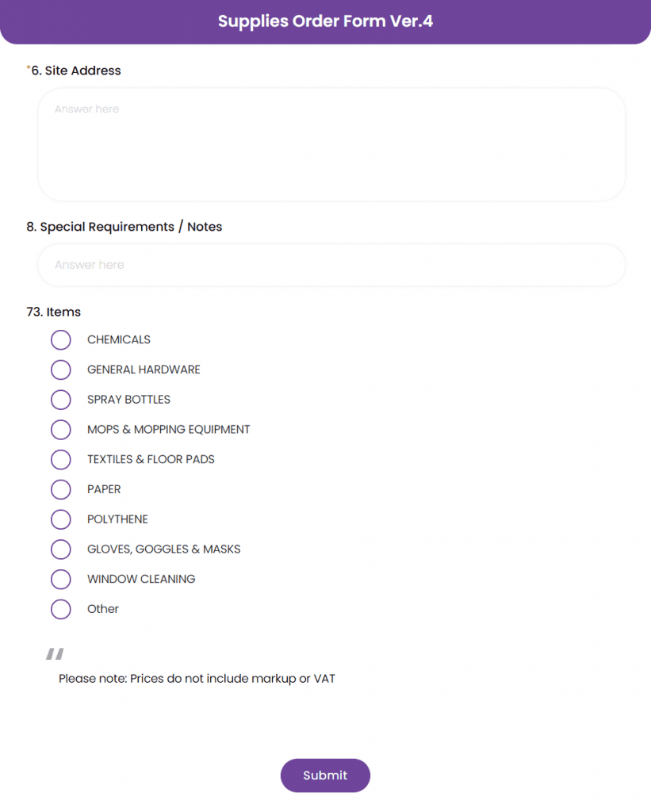Select the CHEMICALS radio button

point(61,339)
